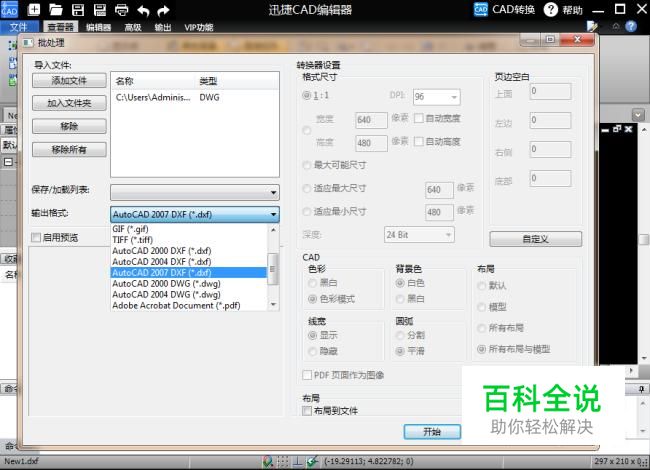Toggle the 自动宽度 checkbox
Viewport: 650px width, 470px height.
[419, 119]
